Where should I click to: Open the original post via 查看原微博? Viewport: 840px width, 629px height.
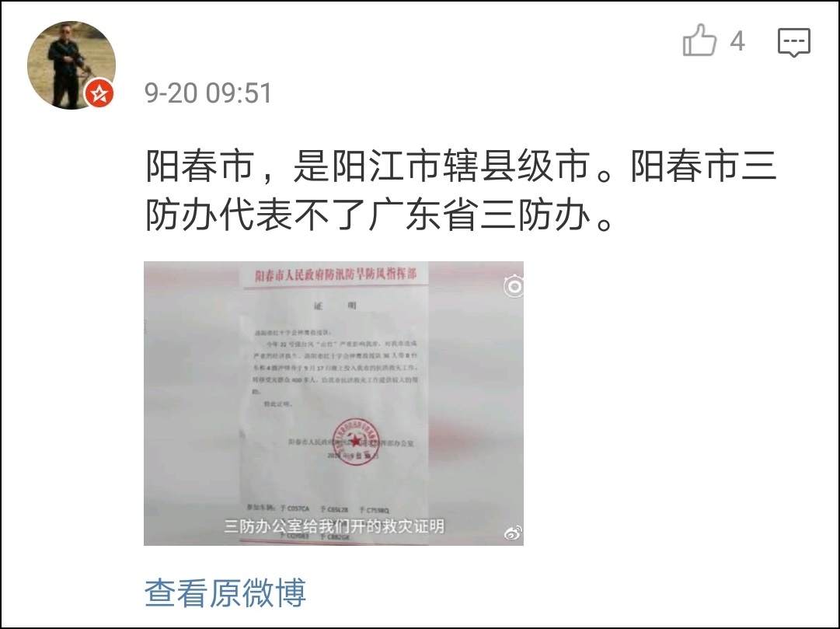tap(225, 592)
